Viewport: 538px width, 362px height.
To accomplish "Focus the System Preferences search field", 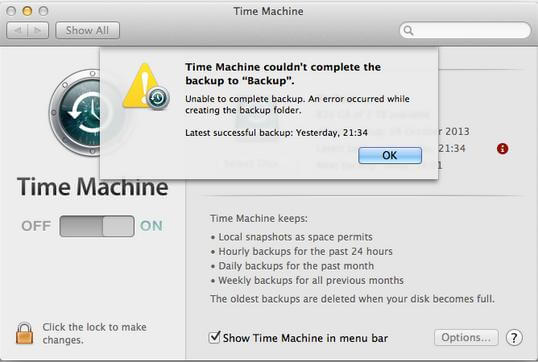I will [465, 30].
